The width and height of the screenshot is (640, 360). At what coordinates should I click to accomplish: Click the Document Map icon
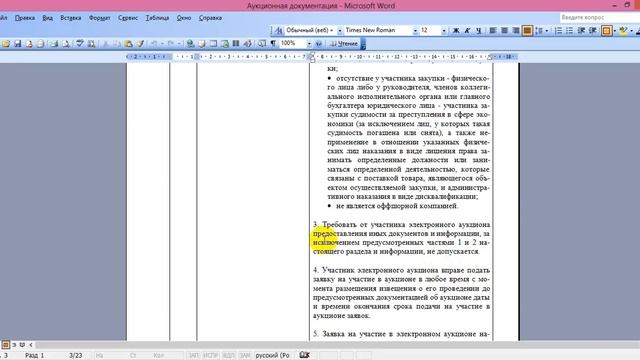(x=262, y=44)
